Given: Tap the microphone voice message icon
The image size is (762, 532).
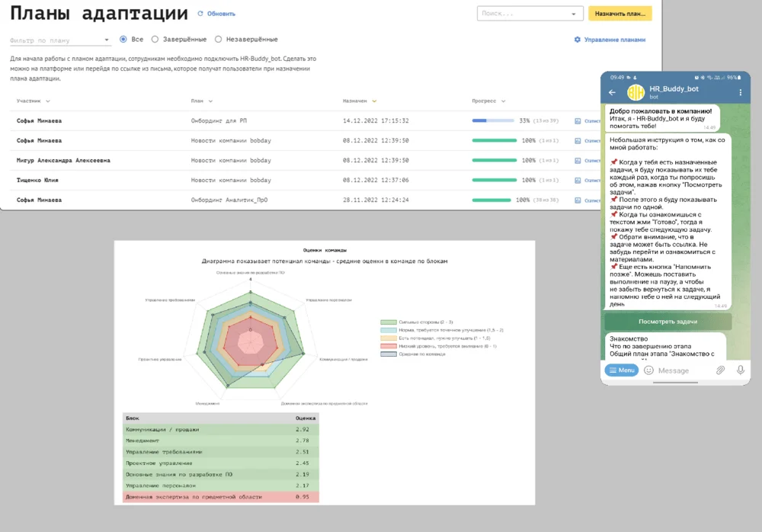Looking at the screenshot, I should click(740, 370).
